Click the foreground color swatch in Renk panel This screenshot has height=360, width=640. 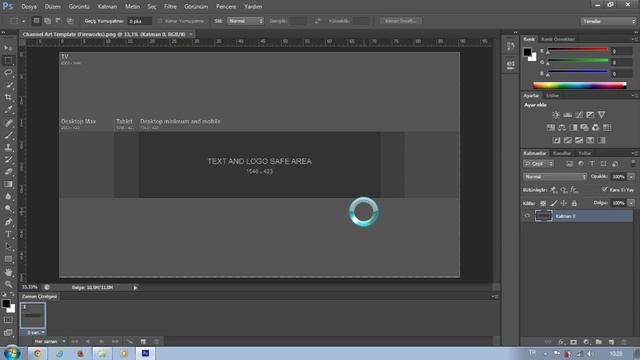[527, 52]
